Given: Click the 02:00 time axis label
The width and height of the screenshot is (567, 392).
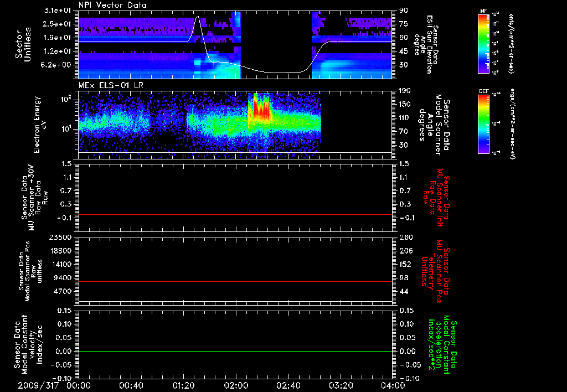Looking at the screenshot, I should pyautogui.click(x=236, y=385).
